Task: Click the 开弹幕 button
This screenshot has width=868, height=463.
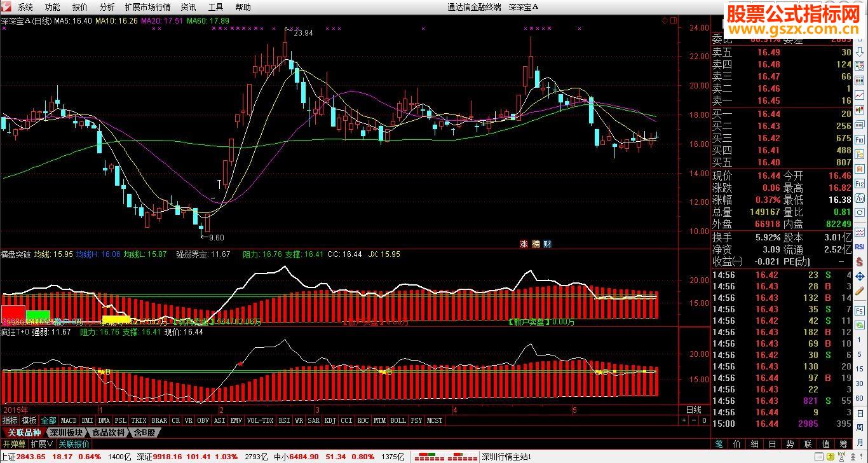Action: pyautogui.click(x=14, y=444)
